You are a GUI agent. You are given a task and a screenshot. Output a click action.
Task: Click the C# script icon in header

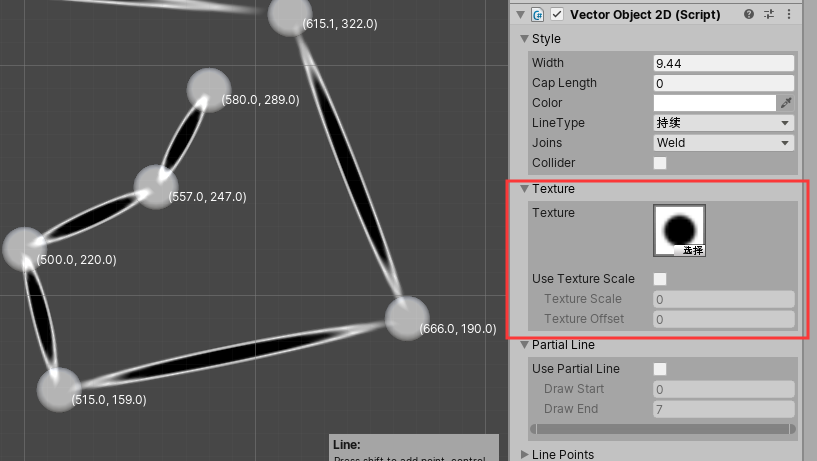click(537, 15)
